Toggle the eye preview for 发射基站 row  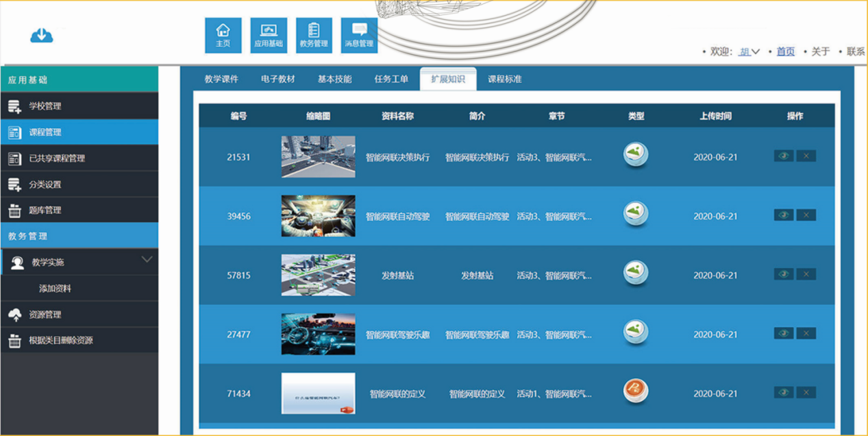point(783,274)
